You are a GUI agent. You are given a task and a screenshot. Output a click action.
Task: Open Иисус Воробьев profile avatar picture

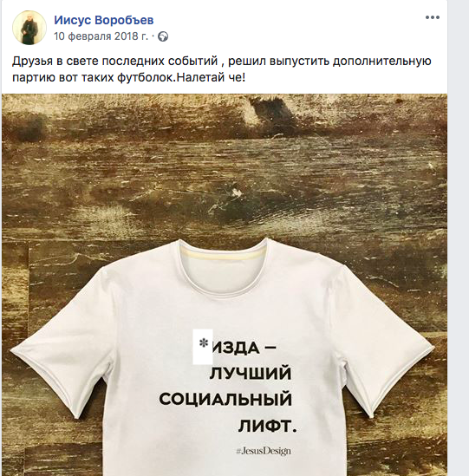[x=29, y=28]
